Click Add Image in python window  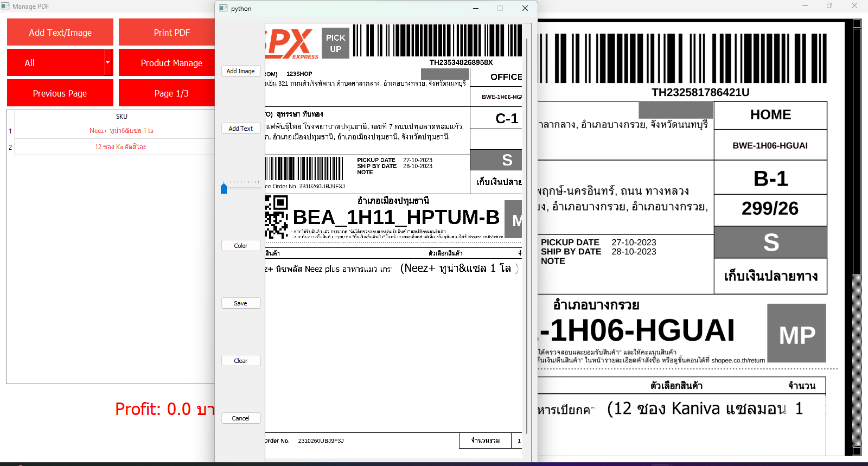241,71
